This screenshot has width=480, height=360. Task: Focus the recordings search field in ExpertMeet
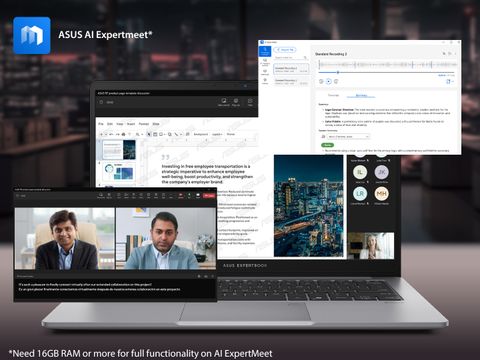pyautogui.click(x=291, y=58)
